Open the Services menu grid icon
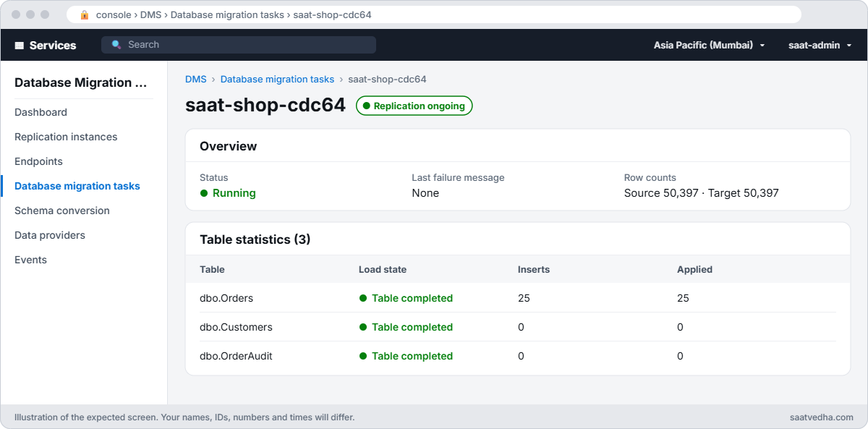Viewport: 868px width, 429px height. tap(20, 45)
